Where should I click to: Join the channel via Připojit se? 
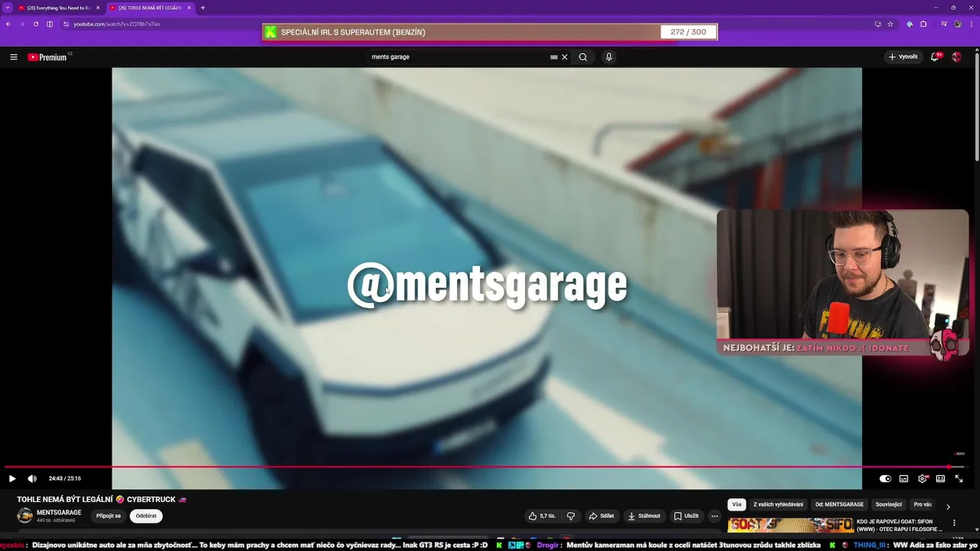point(109,516)
